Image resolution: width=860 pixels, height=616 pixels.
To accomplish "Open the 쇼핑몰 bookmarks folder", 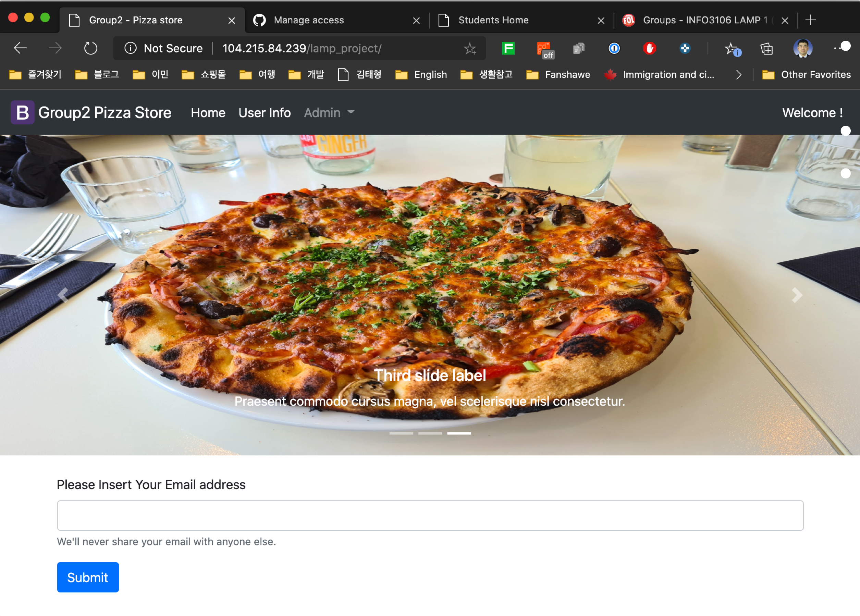I will click(204, 75).
